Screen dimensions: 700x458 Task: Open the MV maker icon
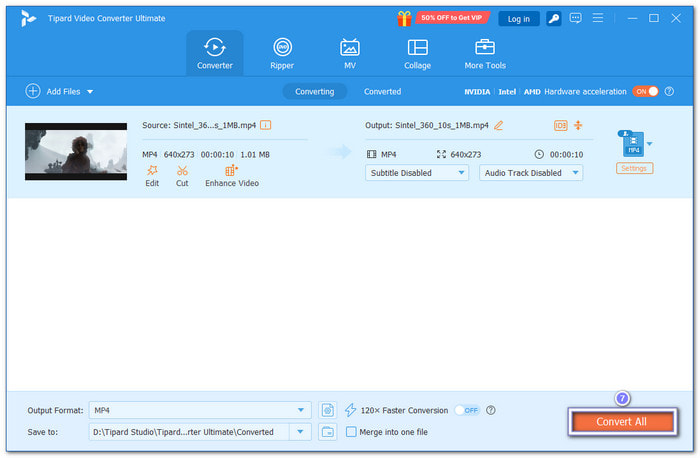pyautogui.click(x=350, y=47)
